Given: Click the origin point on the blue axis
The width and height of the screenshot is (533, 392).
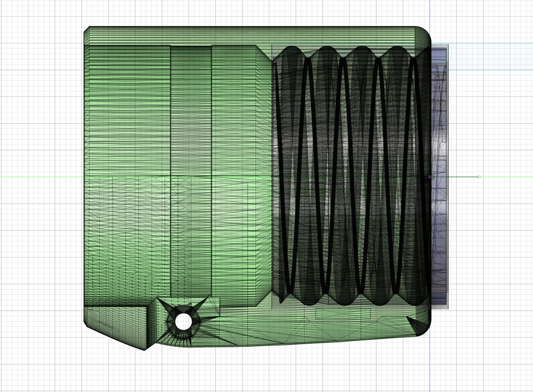Looking at the screenshot, I should coord(430,177).
